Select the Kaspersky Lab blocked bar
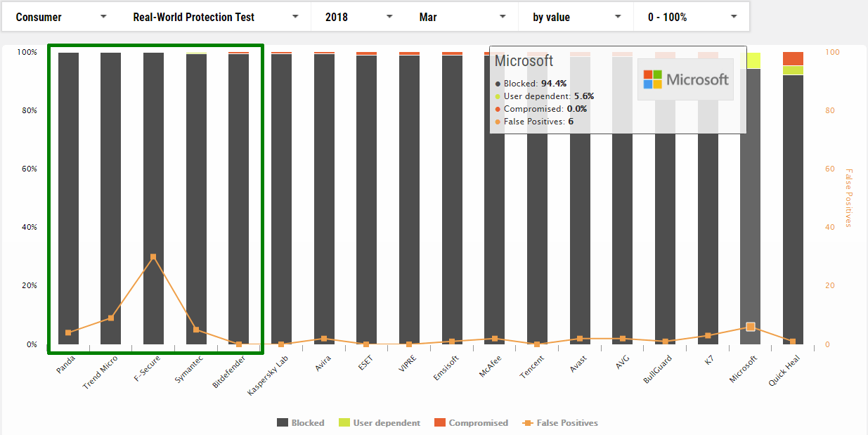This screenshot has height=435, width=868. coord(281,199)
